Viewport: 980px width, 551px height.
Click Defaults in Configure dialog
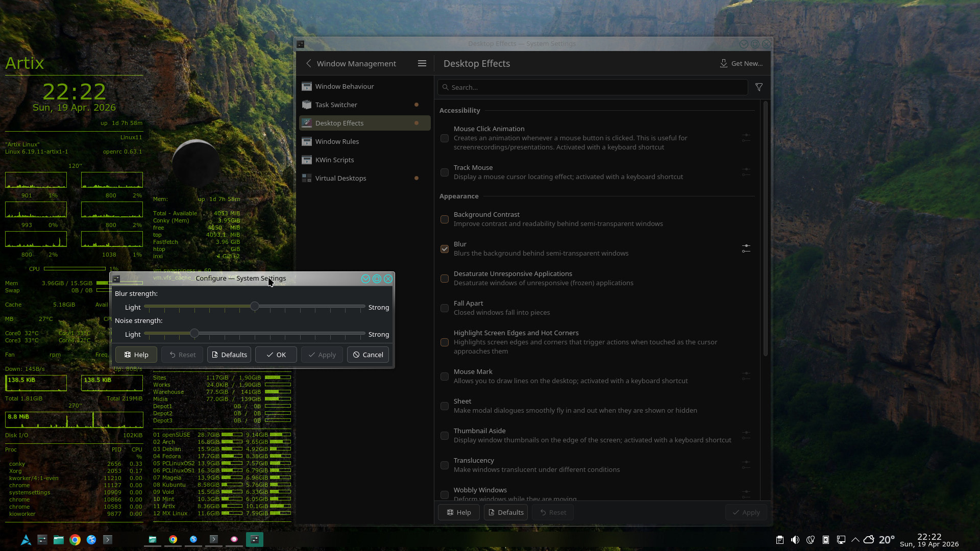pyautogui.click(x=229, y=355)
